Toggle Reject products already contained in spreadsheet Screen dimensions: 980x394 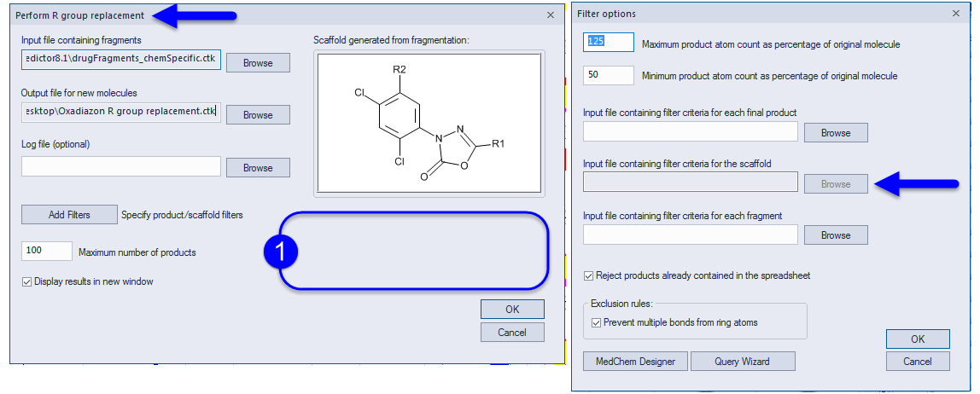click(x=588, y=275)
